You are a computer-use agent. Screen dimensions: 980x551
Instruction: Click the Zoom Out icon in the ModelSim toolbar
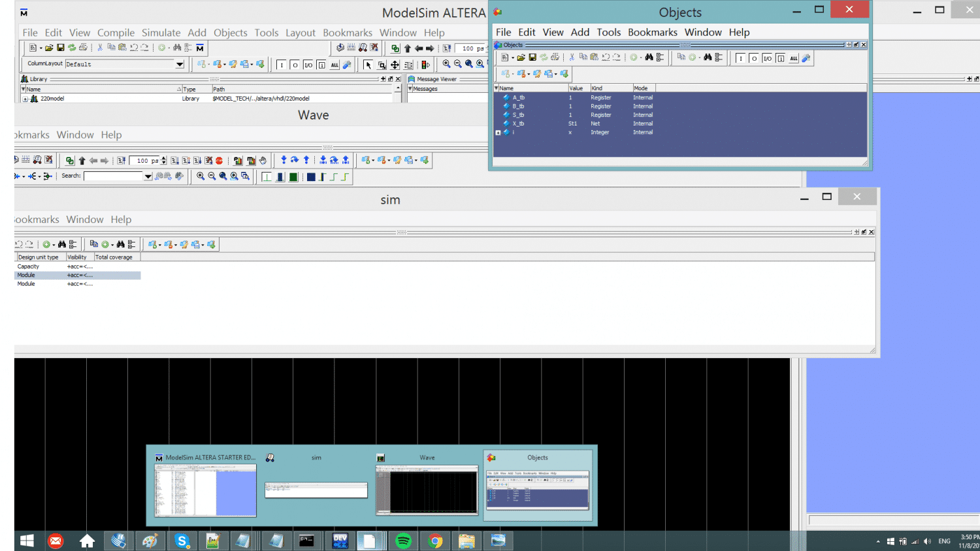(x=457, y=64)
